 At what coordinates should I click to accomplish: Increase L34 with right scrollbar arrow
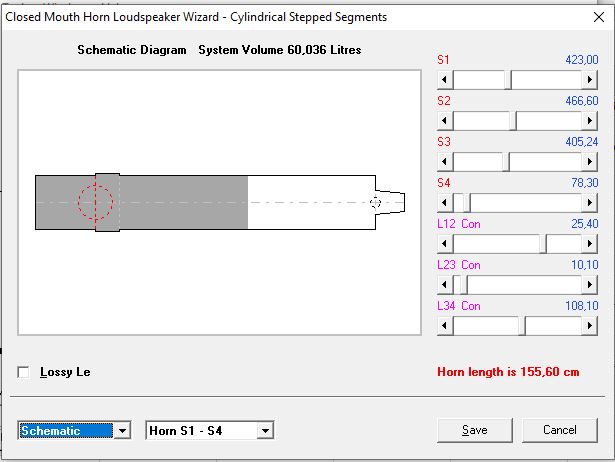[x=590, y=326]
